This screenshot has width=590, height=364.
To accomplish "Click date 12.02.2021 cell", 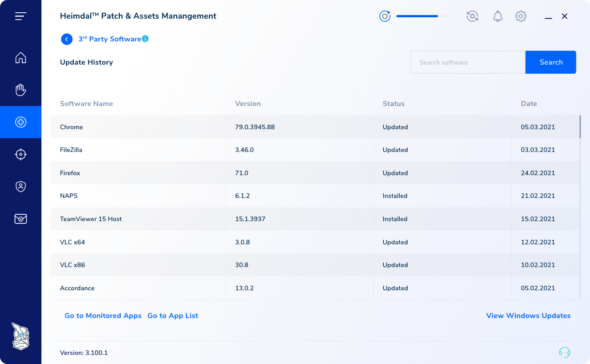I will (538, 242).
